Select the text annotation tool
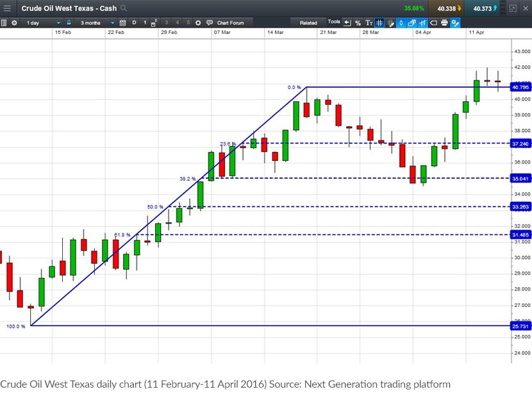This screenshot has width=532, height=396. tap(369, 22)
